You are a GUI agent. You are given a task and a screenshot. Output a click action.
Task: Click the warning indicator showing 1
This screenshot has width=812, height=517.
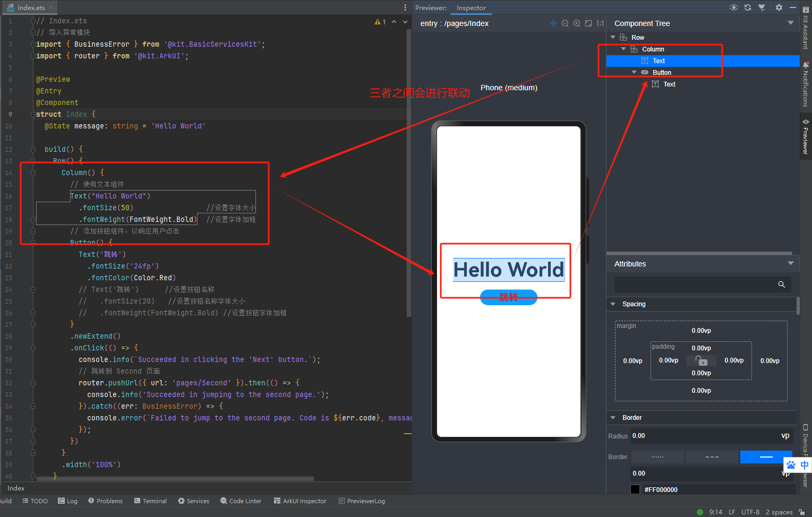[x=380, y=22]
